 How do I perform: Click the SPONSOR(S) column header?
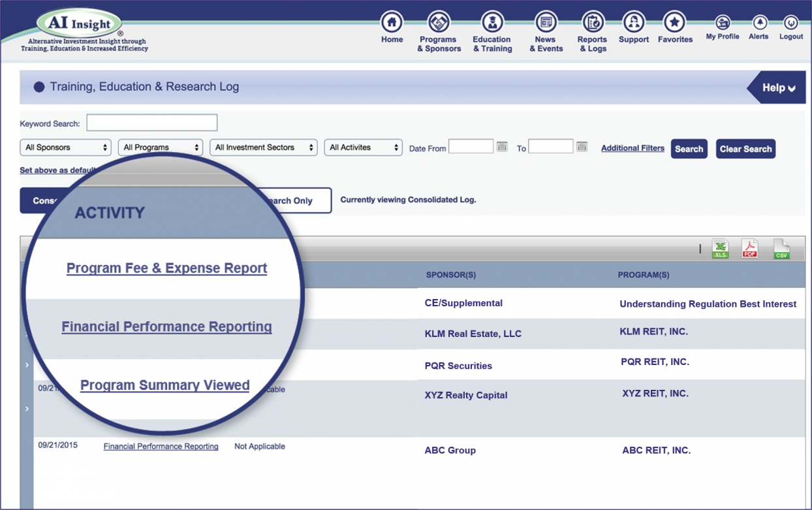coord(451,275)
